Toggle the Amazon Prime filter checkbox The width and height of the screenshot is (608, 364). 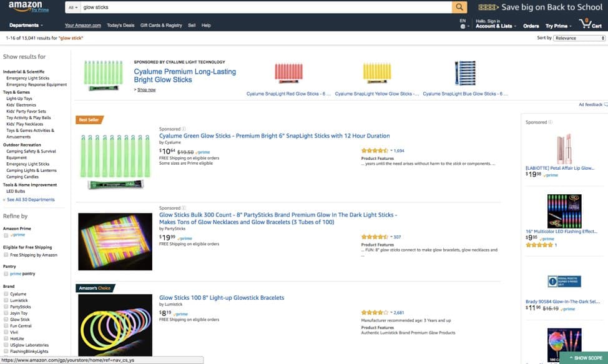(x=6, y=235)
